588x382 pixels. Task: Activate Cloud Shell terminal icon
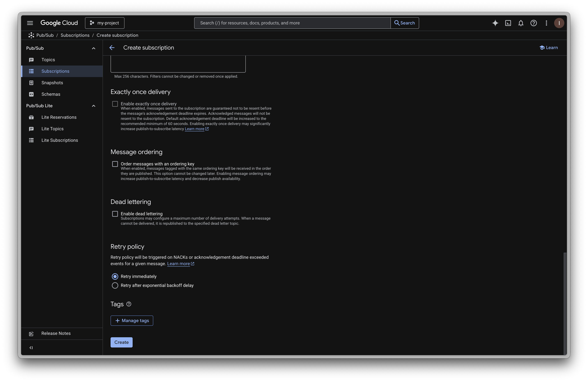click(x=508, y=23)
